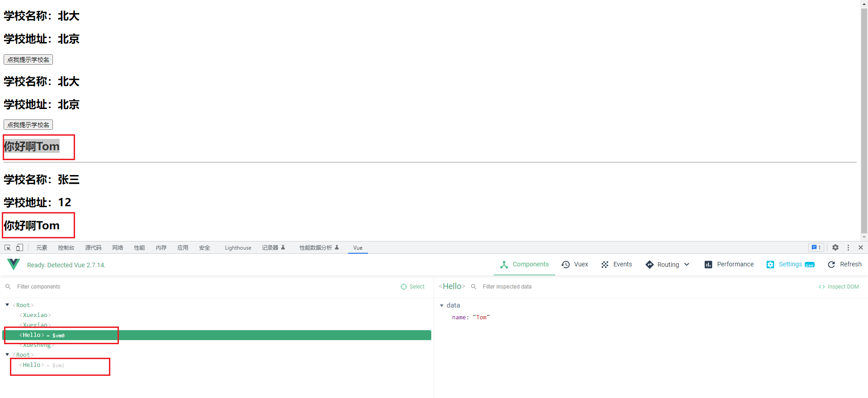Open the DevTools more options menu
The image size is (868, 398).
tap(848, 247)
